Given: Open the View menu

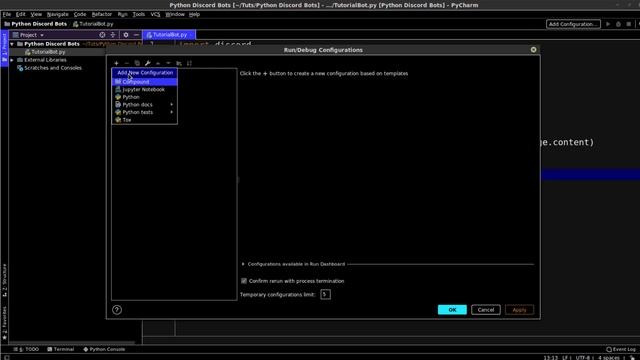Looking at the screenshot, I should 36,14.
